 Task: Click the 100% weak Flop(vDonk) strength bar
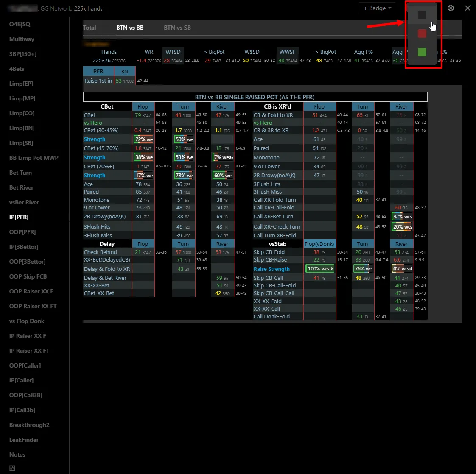point(320,269)
